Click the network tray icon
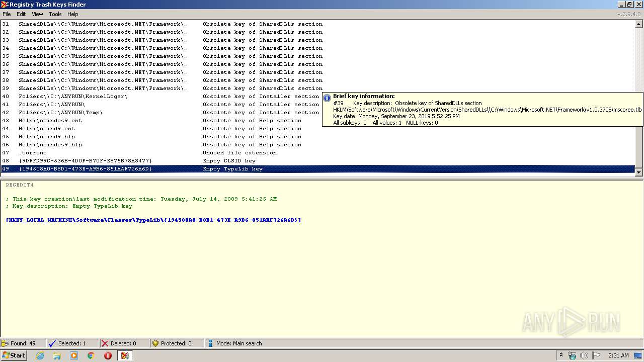This screenshot has width=644, height=362. point(572,355)
